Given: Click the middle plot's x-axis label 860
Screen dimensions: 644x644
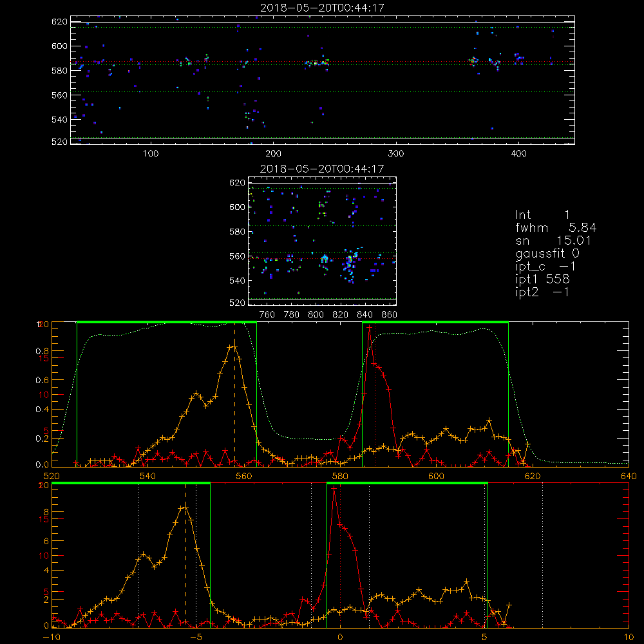Looking at the screenshot, I should coord(390,315).
